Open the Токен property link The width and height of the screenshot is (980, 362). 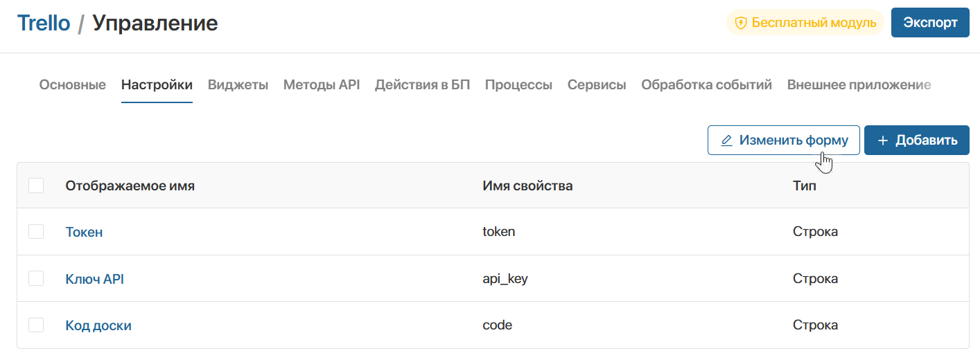point(84,232)
